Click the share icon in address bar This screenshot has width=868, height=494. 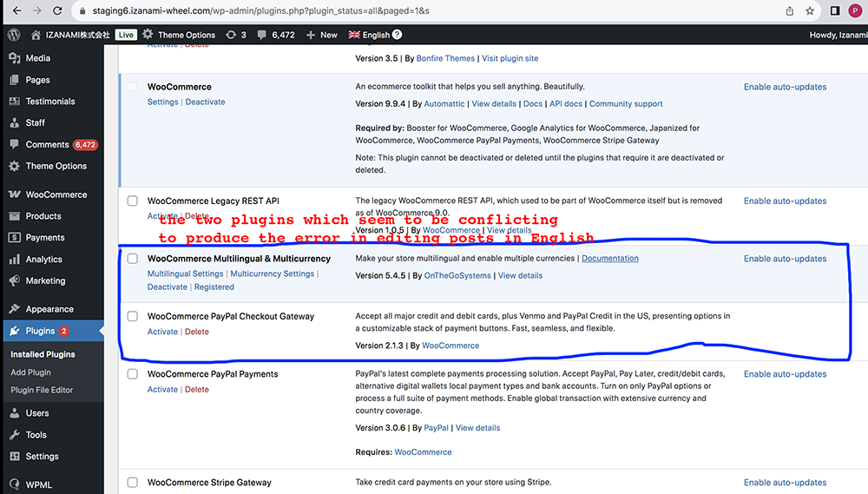click(789, 10)
